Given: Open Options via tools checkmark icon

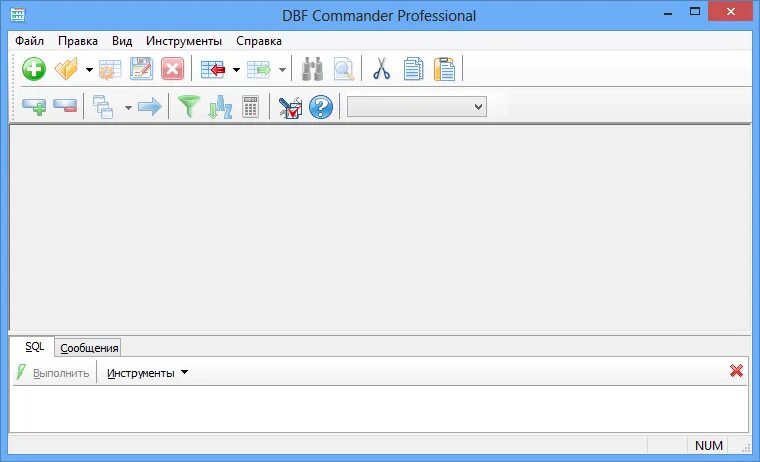Looking at the screenshot, I should 290,107.
